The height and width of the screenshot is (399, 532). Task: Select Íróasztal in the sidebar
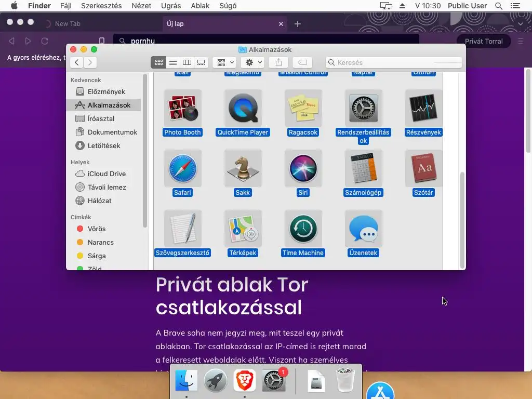coord(104,119)
